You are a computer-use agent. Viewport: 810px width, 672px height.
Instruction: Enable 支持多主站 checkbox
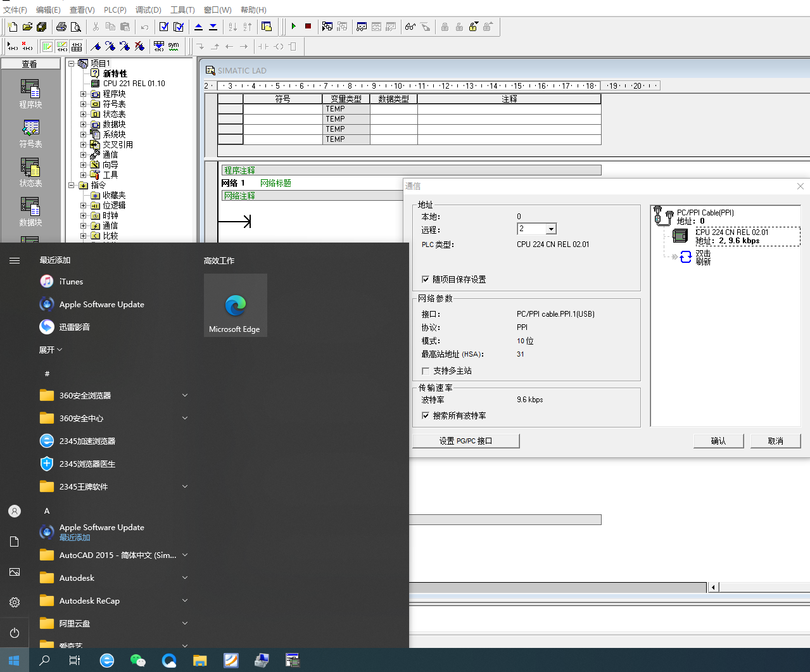(426, 371)
